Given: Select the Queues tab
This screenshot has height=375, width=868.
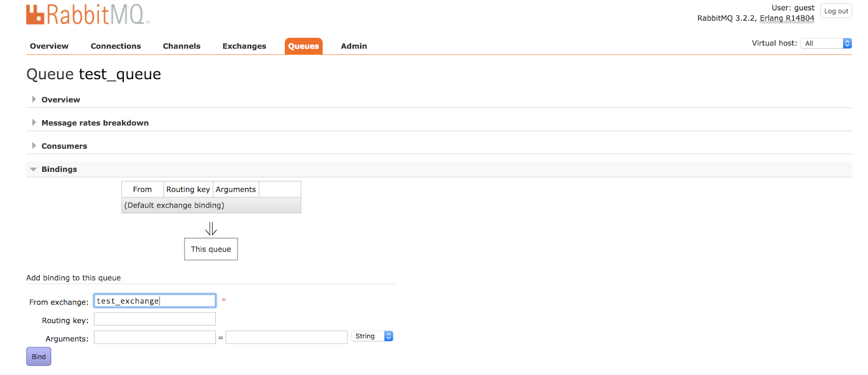Looking at the screenshot, I should point(304,46).
